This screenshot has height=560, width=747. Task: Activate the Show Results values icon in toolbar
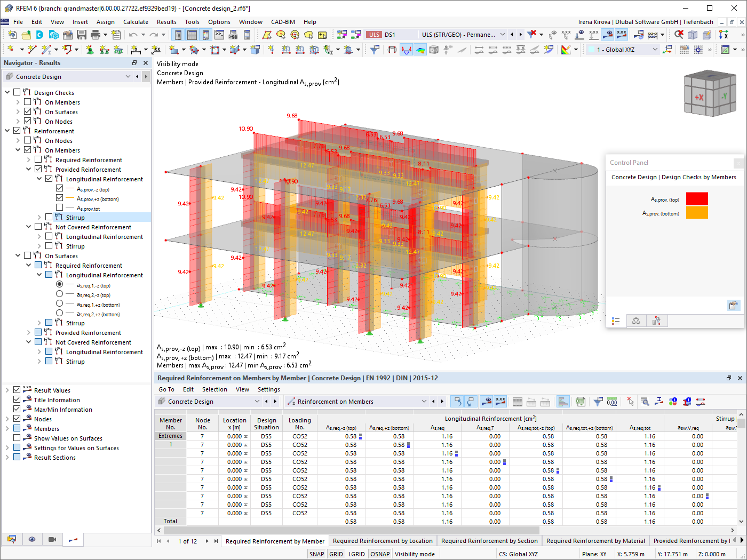[x=621, y=33]
